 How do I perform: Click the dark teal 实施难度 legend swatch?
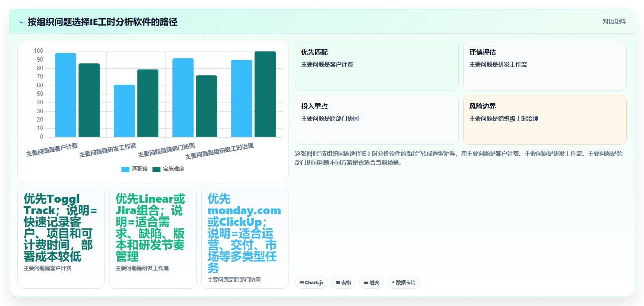(156, 169)
